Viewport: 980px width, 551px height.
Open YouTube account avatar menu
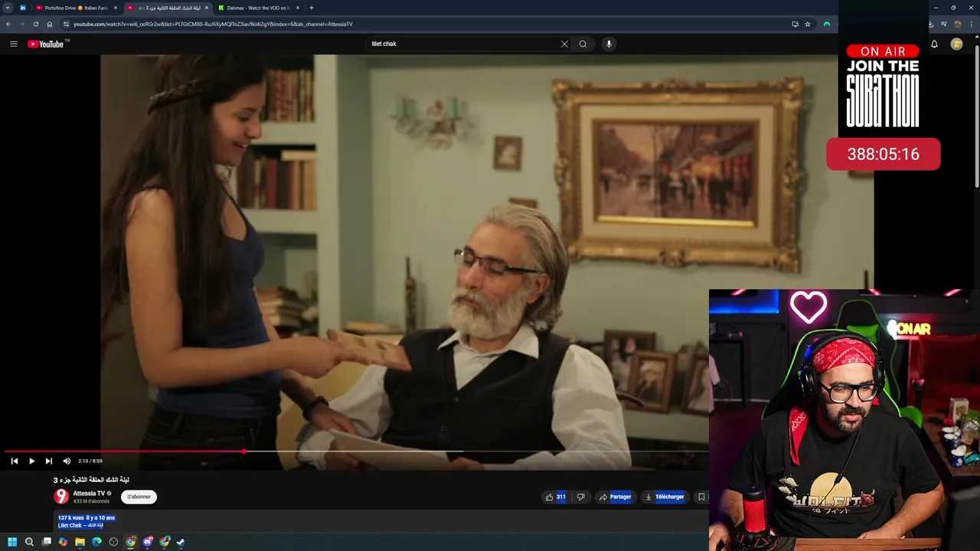point(956,44)
